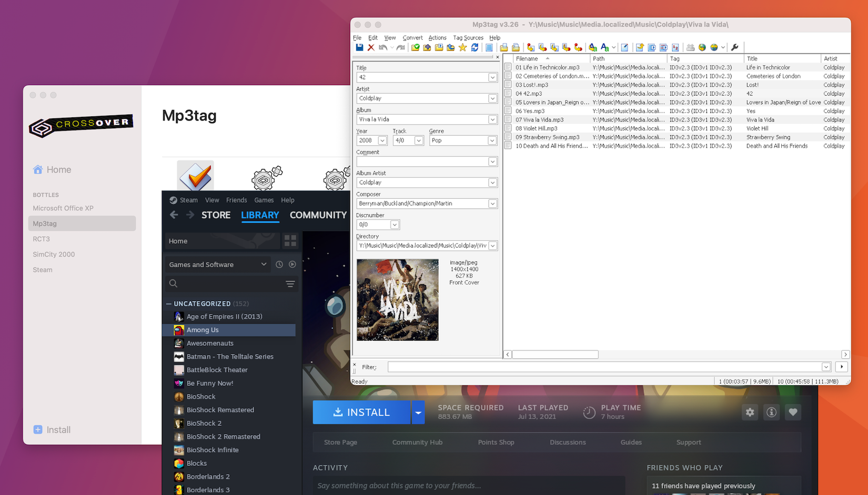Collapse the Uncategorized games group in Steam
Screen dimensions: 868x495
169,304
